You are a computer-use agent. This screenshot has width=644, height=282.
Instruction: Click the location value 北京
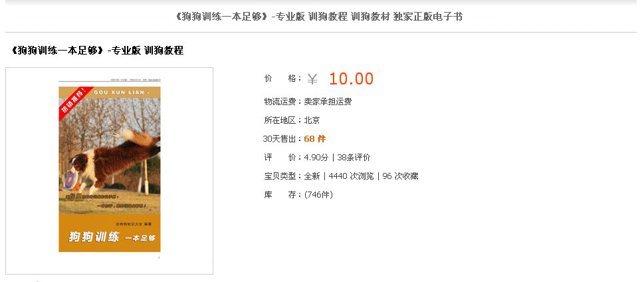point(312,120)
